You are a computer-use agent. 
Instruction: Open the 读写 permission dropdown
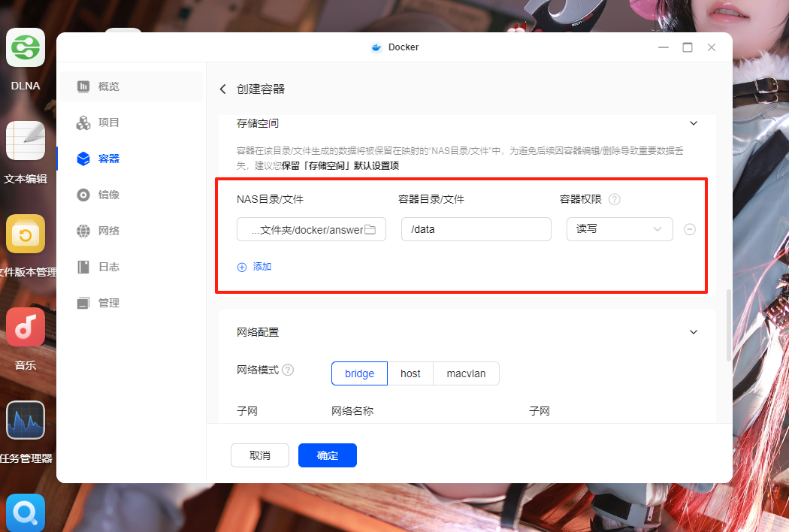(x=619, y=229)
